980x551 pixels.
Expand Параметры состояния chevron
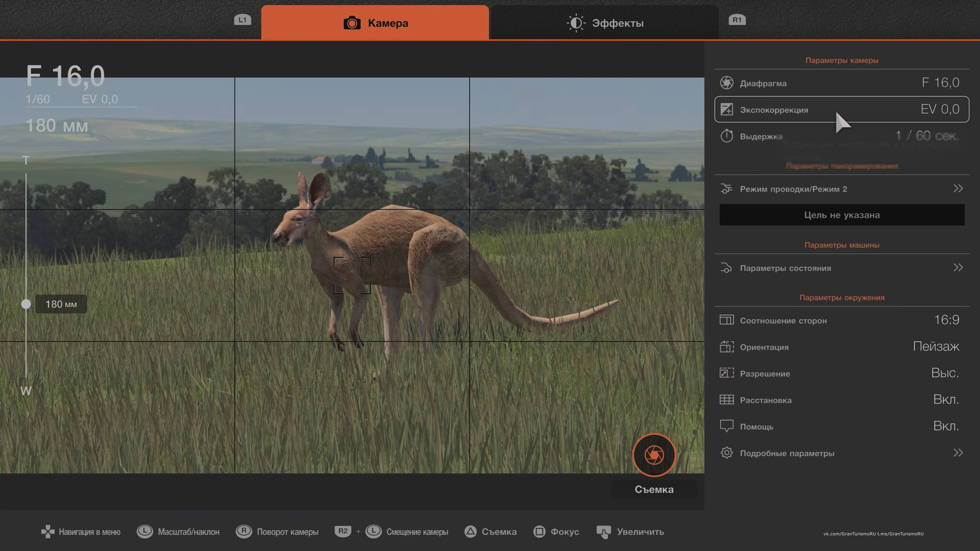[x=958, y=267]
